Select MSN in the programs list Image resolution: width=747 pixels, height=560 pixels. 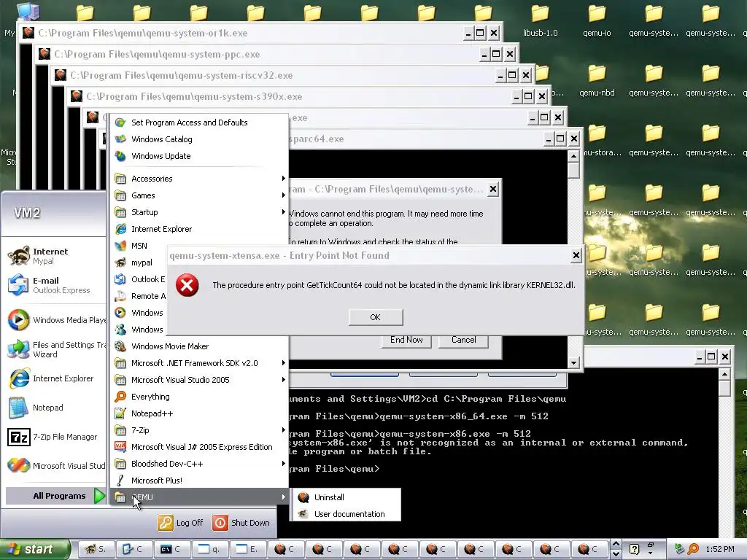[139, 246]
